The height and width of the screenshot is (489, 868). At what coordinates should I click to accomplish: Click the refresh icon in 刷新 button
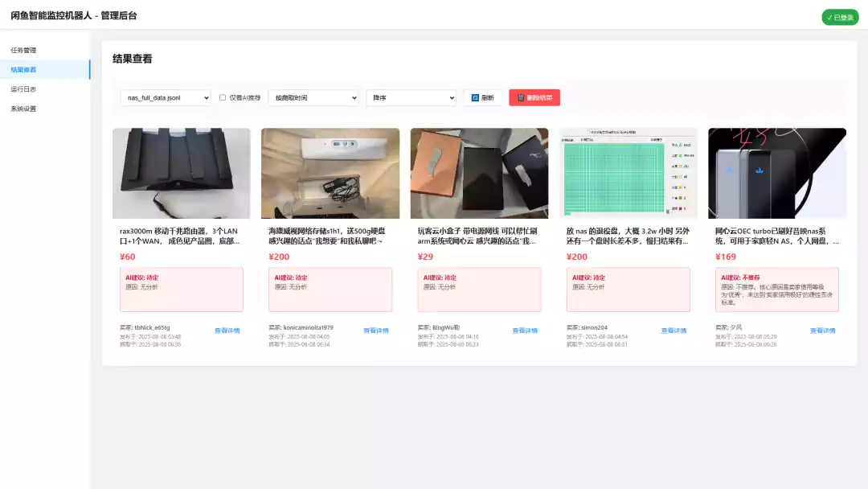pyautogui.click(x=475, y=98)
